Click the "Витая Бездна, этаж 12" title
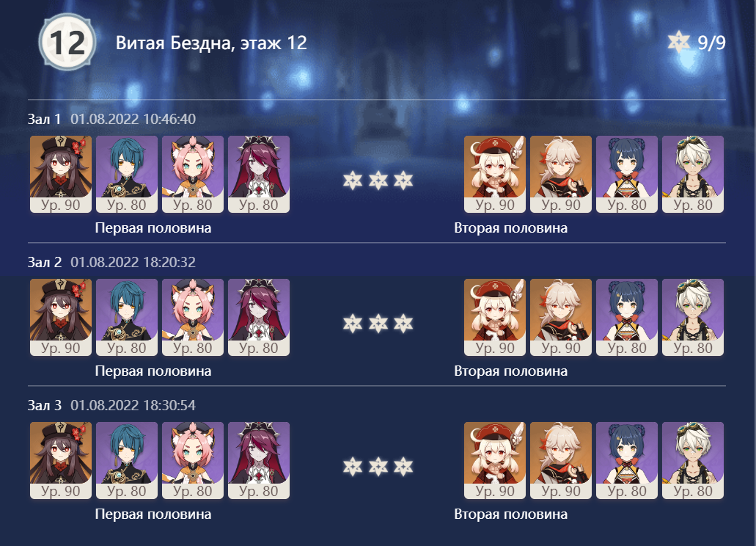756x546 pixels. tap(211, 43)
